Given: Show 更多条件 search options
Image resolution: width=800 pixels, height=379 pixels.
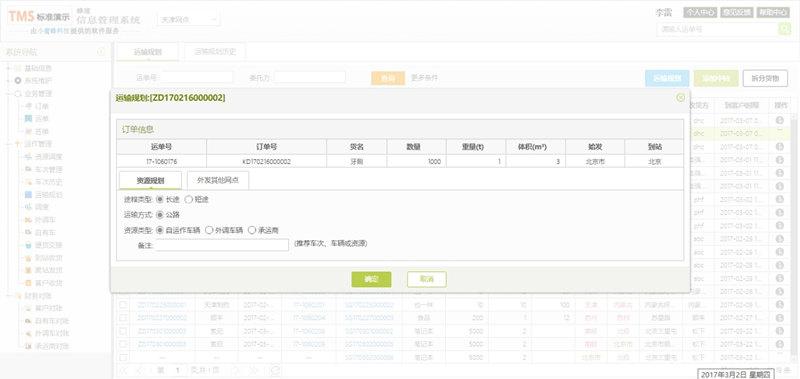Looking at the screenshot, I should [x=424, y=78].
